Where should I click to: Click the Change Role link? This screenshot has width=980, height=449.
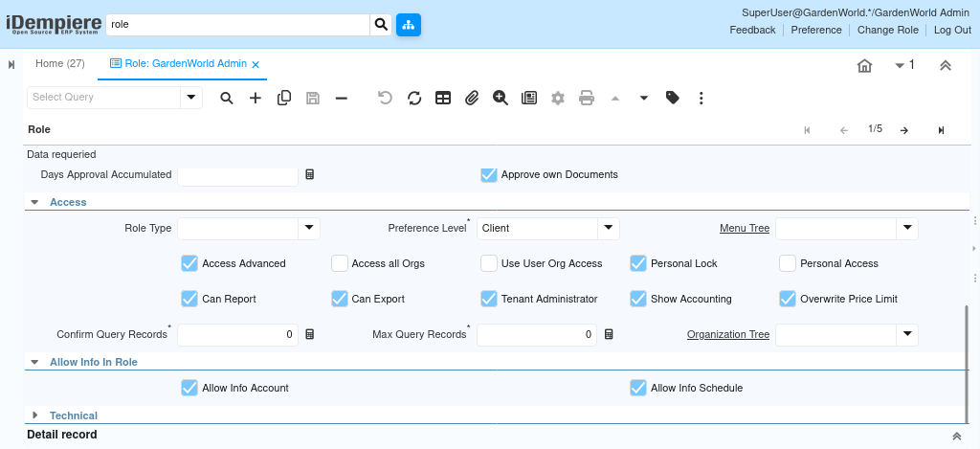(887, 30)
